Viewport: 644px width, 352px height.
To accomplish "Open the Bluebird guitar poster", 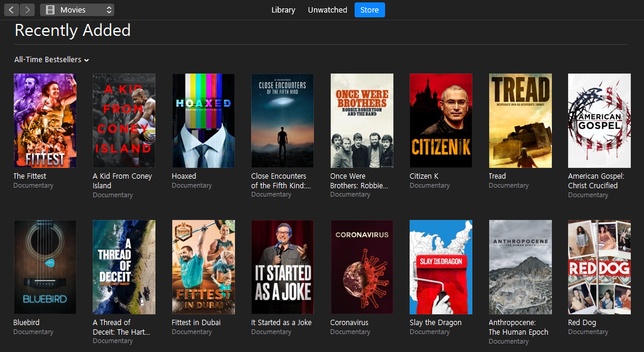I will pyautogui.click(x=45, y=267).
